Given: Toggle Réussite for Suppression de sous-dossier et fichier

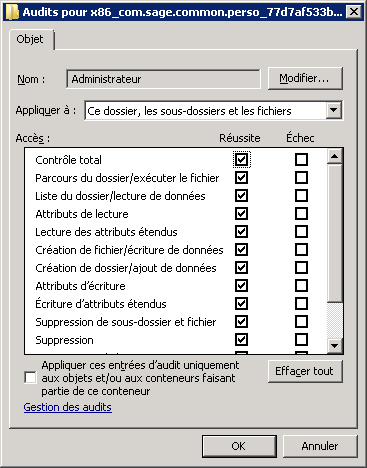Looking at the screenshot, I should [241, 322].
